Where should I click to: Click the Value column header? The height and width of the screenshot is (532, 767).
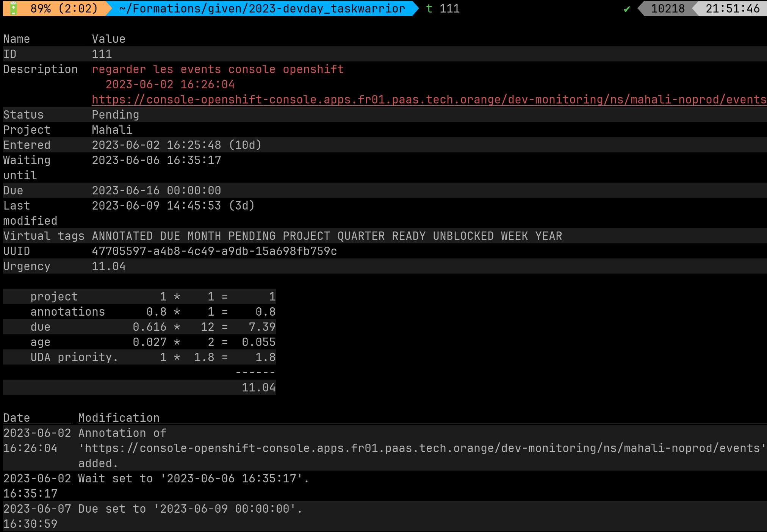pyautogui.click(x=108, y=39)
